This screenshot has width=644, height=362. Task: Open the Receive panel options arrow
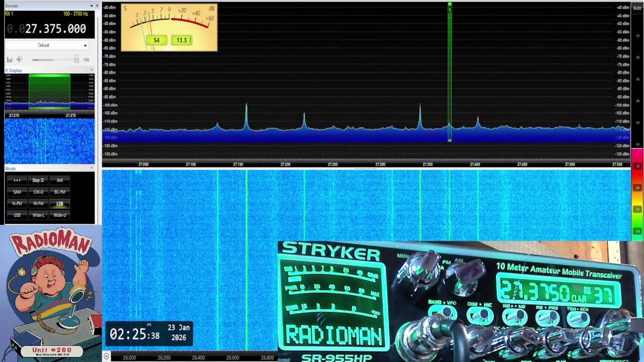(91, 6)
